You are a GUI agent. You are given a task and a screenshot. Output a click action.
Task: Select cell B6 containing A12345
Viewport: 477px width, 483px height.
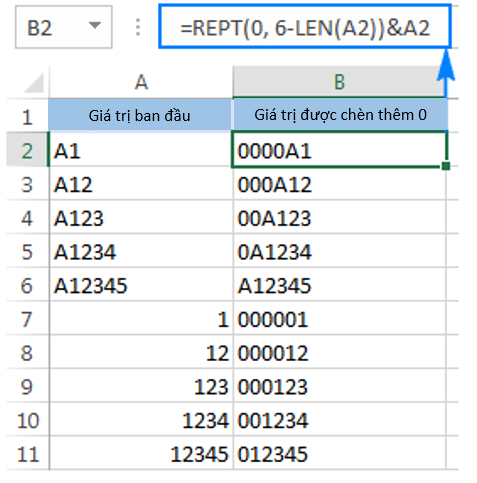pos(339,284)
